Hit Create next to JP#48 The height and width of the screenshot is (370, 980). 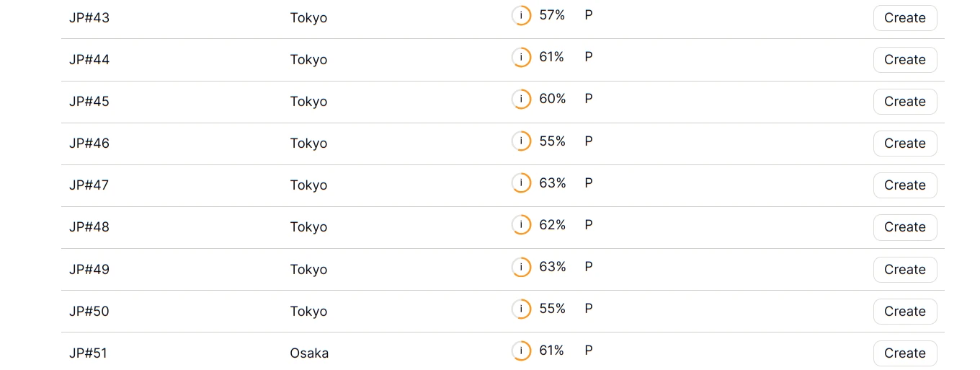coord(904,227)
